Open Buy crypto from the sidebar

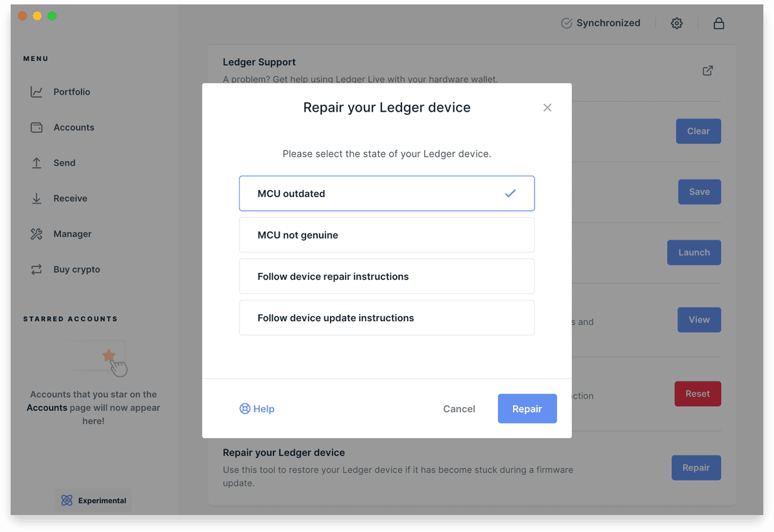click(x=77, y=269)
